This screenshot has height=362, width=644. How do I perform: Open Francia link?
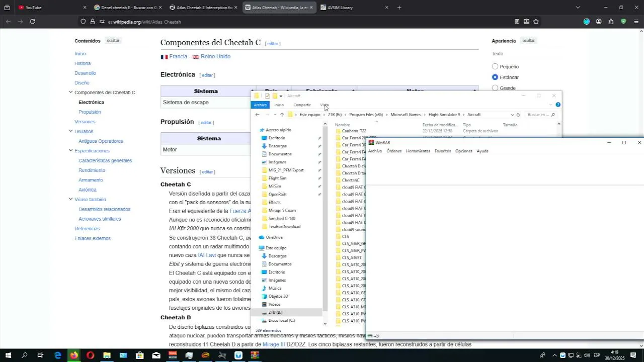point(178,56)
